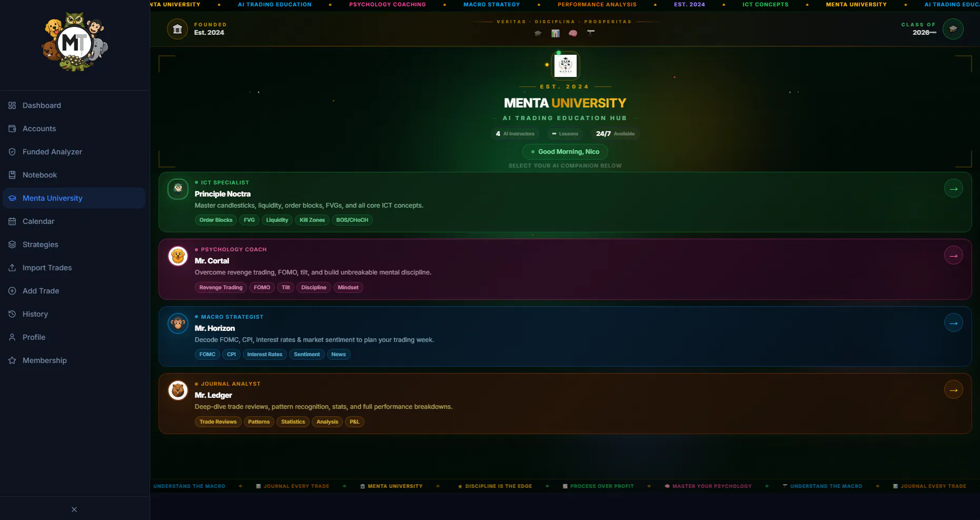Click the Good Morning, Nico pill
Viewport: 980px width, 520px height.
coord(565,152)
